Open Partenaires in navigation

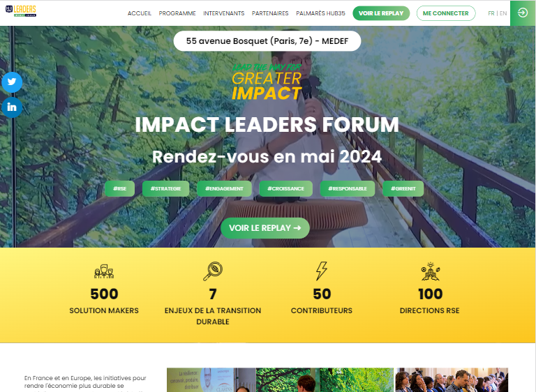[x=270, y=13]
